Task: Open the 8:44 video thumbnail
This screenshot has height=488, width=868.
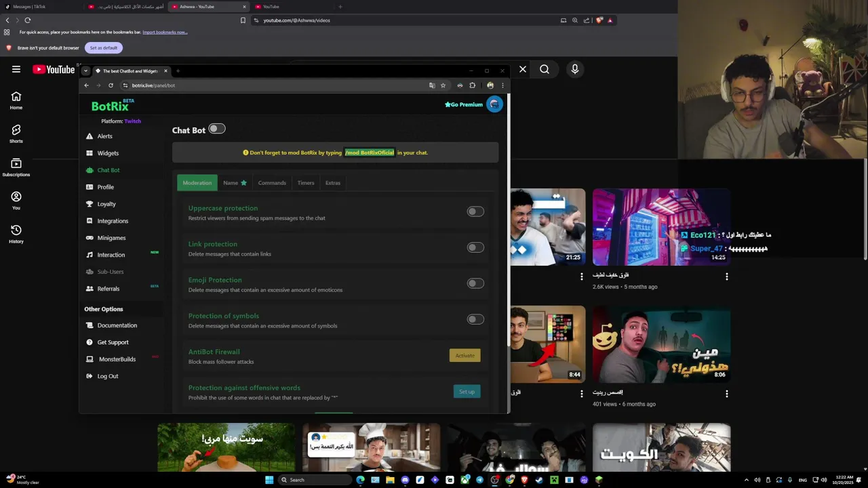Action: pos(547,344)
